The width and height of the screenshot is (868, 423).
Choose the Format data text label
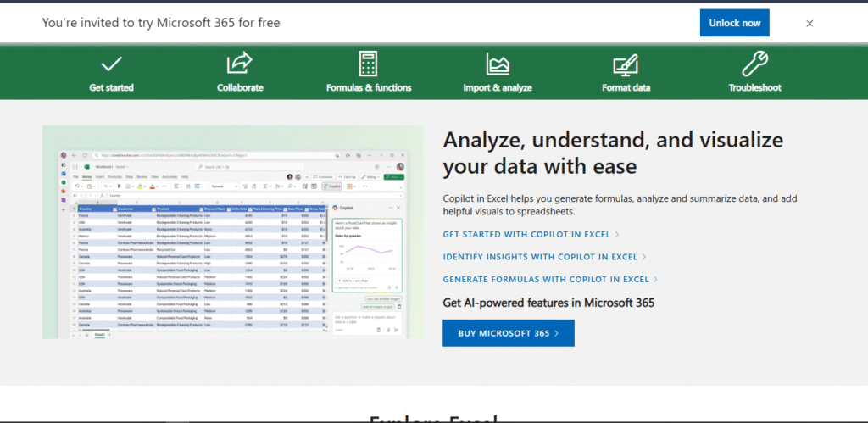pyautogui.click(x=626, y=87)
